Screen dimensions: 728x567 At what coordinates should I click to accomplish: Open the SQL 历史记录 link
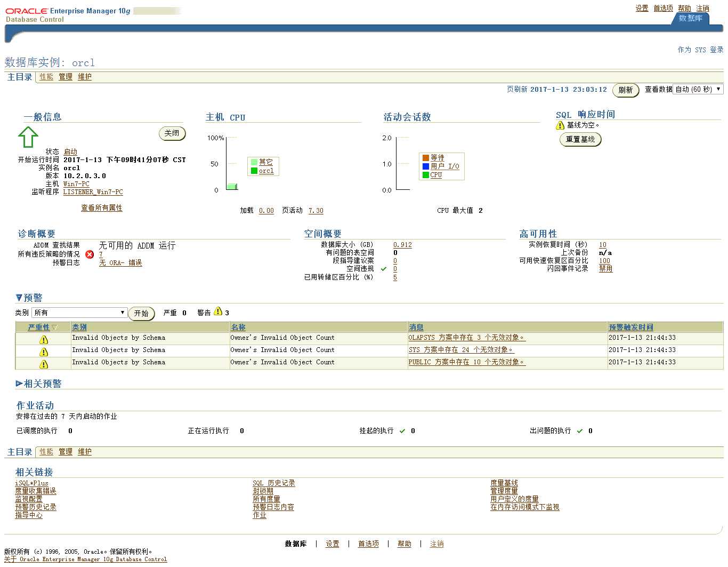coord(274,483)
